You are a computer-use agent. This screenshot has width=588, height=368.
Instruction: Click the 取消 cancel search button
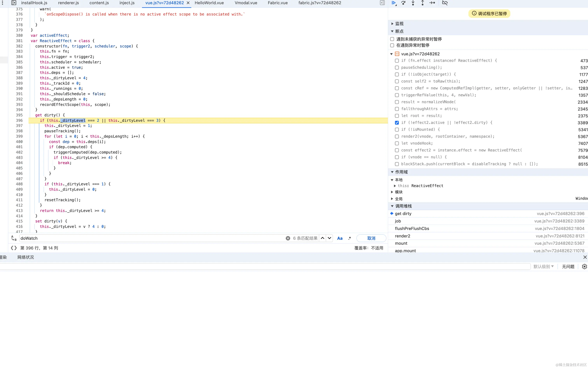pyautogui.click(x=371, y=238)
